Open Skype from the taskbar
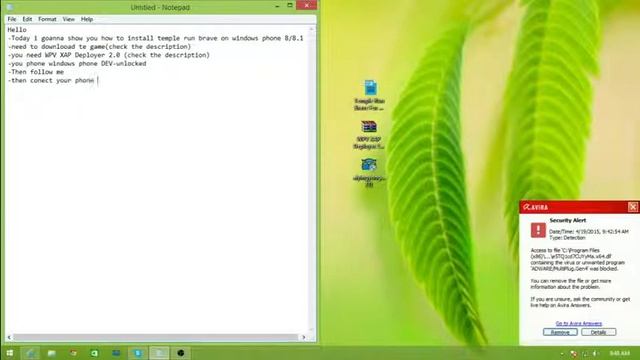 [138, 353]
